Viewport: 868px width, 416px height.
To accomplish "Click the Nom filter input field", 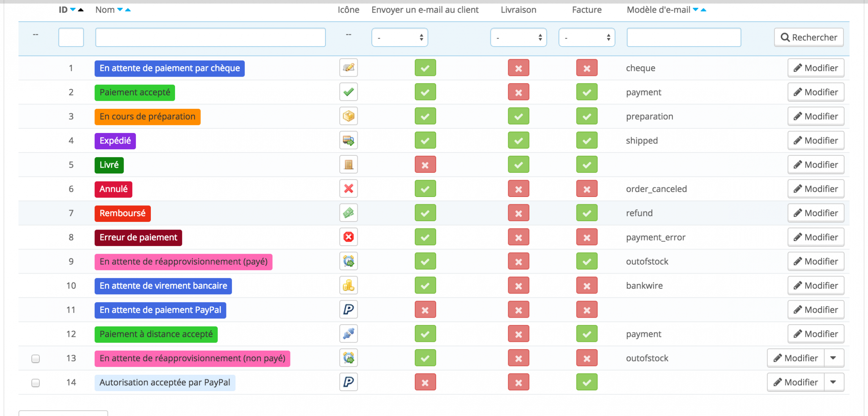I will point(210,37).
